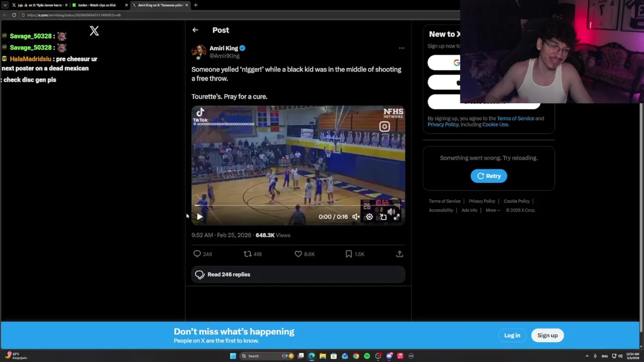Open Microsoft Edge from taskbar
Image resolution: width=644 pixels, height=362 pixels.
point(311,356)
